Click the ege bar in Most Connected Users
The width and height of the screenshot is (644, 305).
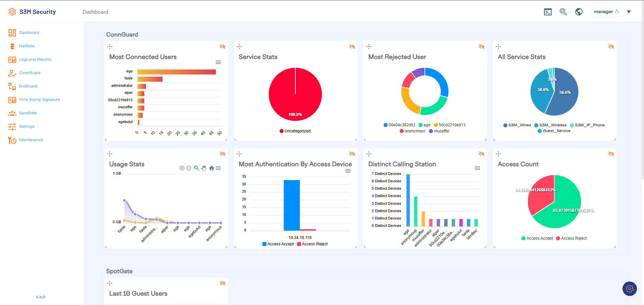(177, 72)
